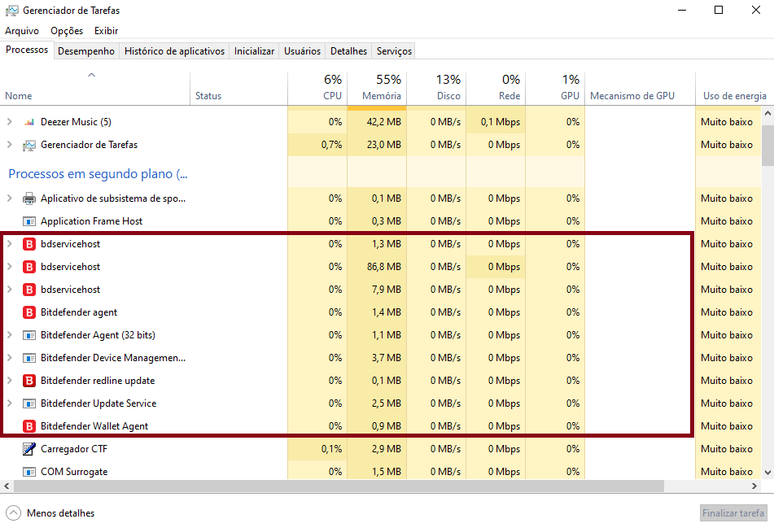The width and height of the screenshot is (774, 532).
Task: Click Processos em segundo plano heading
Action: [x=98, y=174]
